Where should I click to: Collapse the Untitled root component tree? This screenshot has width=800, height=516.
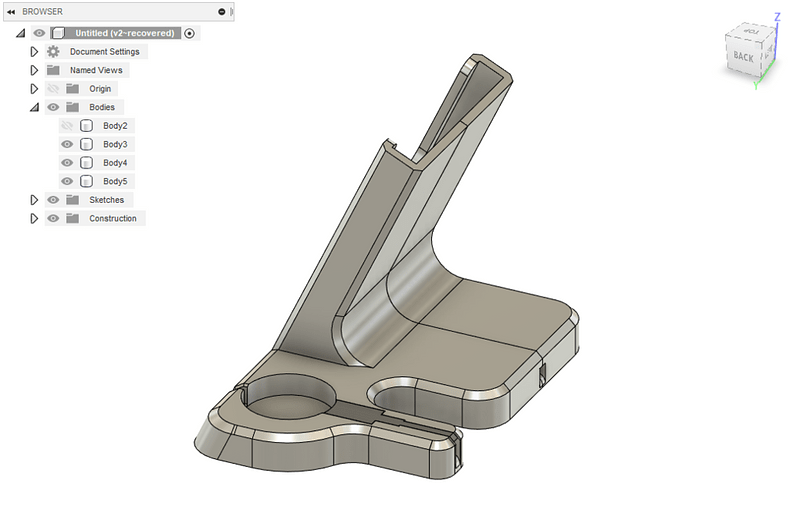[20, 33]
